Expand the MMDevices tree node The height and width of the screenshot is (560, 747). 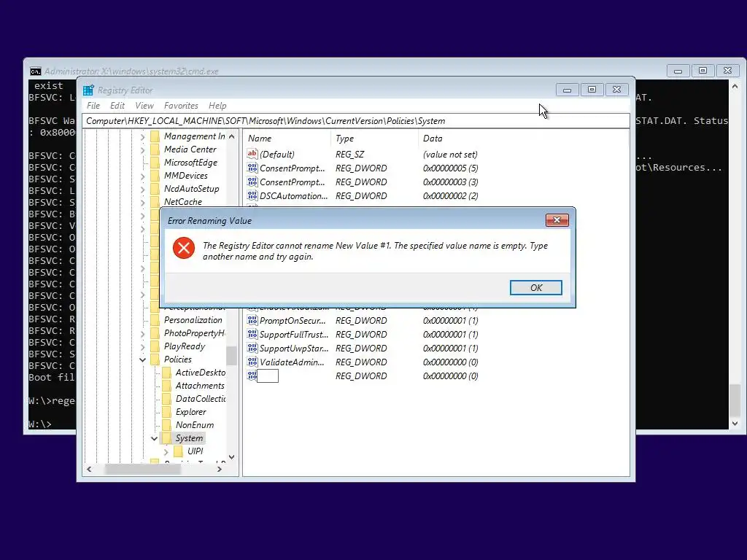pyautogui.click(x=142, y=176)
